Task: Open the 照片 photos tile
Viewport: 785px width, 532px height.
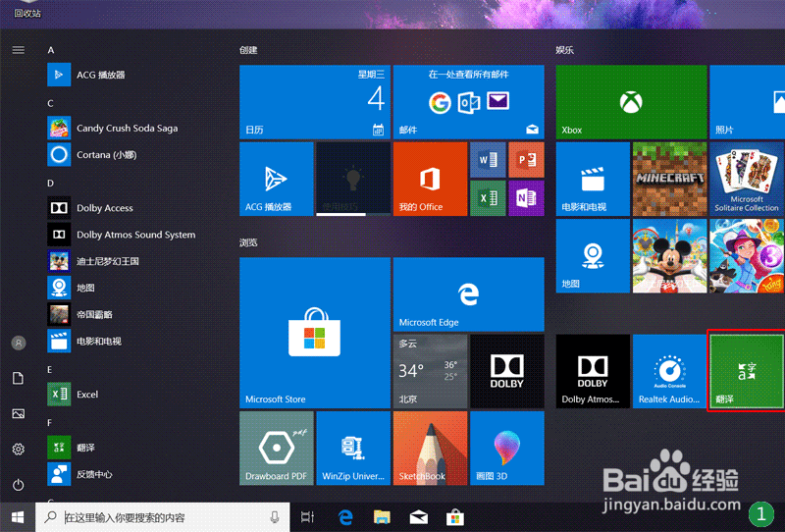Action: coord(747,102)
